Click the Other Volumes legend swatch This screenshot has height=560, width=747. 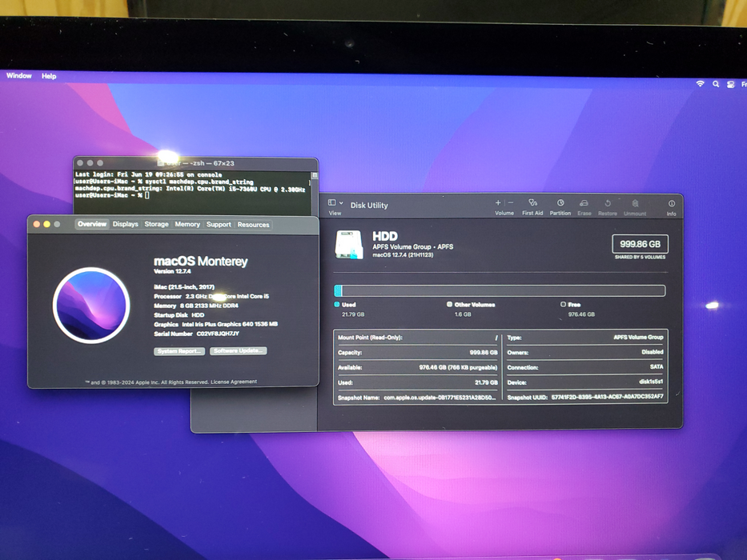click(x=449, y=304)
